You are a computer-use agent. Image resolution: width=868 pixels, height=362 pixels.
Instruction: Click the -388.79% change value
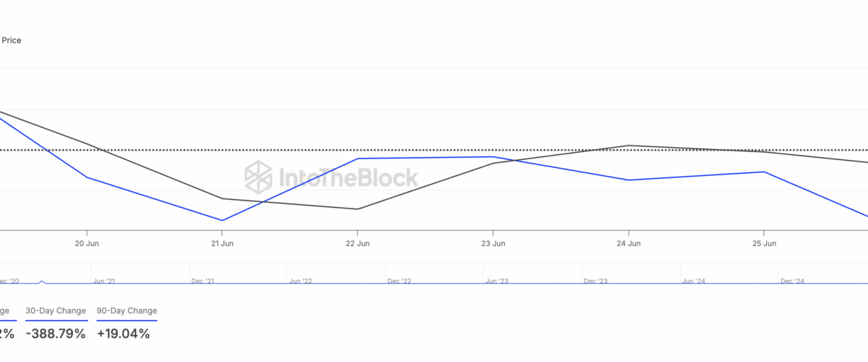point(55,334)
